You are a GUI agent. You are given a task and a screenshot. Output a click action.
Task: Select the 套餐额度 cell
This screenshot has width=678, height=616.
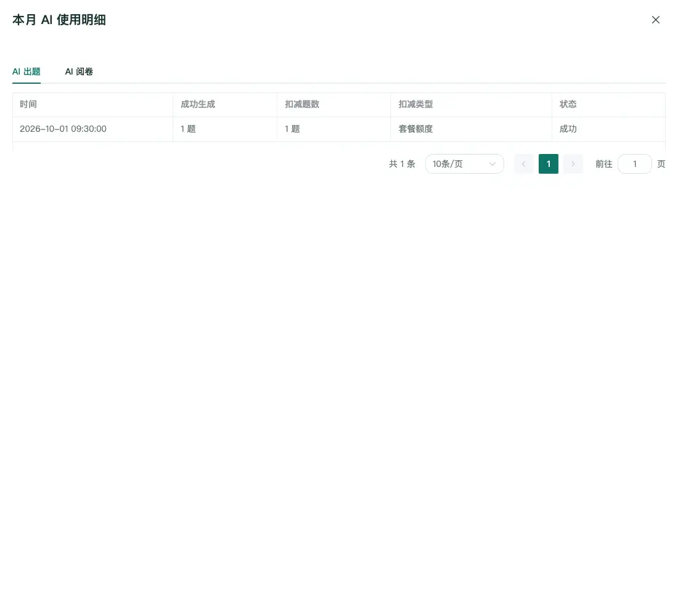pyautogui.click(x=472, y=129)
